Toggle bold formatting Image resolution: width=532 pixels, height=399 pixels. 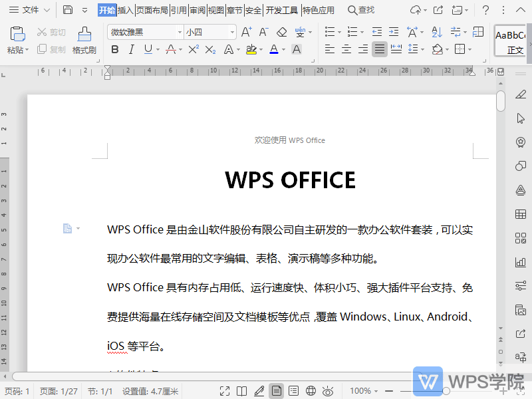115,49
